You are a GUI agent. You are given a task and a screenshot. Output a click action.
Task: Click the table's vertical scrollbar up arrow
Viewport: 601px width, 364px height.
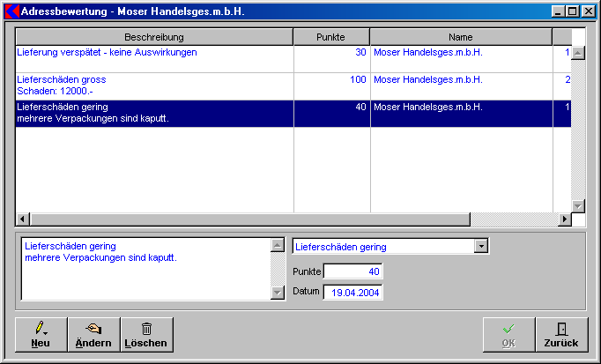click(x=578, y=53)
